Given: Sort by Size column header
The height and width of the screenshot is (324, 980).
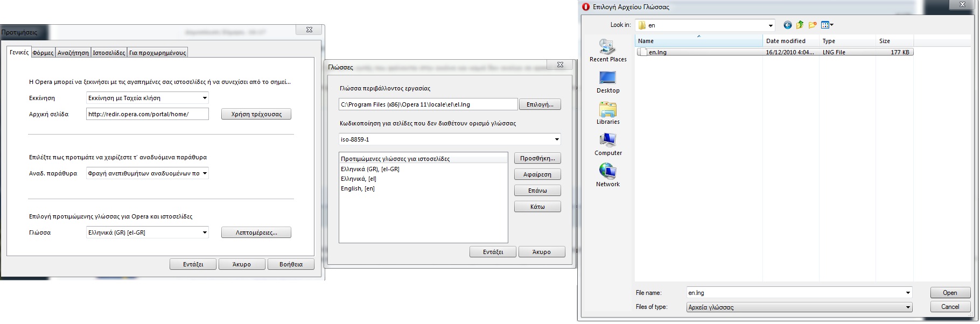Looking at the screenshot, I should coord(895,41).
